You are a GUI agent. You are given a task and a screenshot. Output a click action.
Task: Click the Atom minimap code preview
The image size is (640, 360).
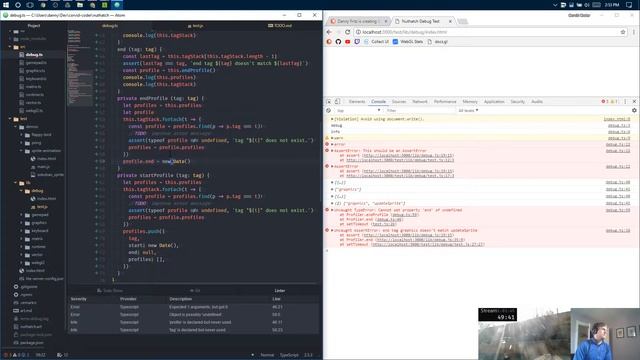click(x=80, y=67)
